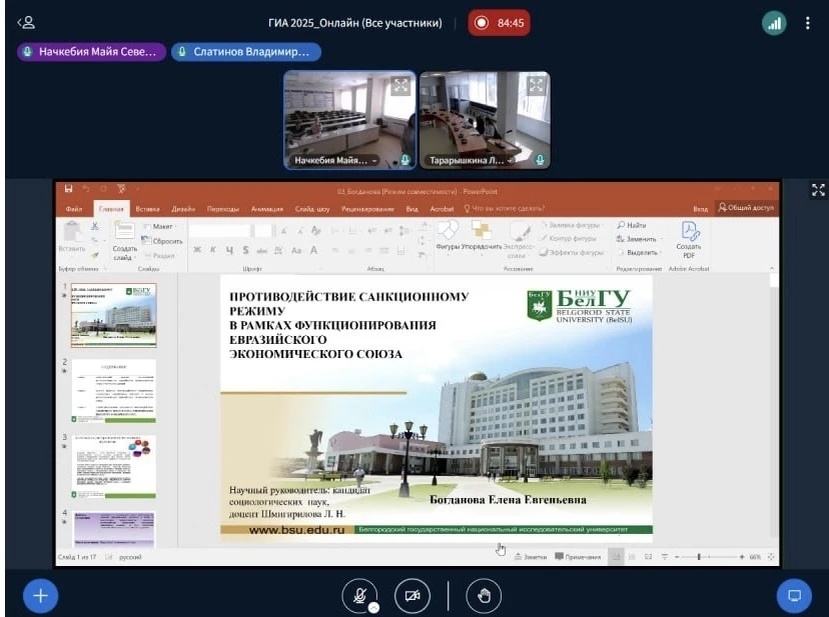This screenshot has width=829, height=617.
Task: Select slide 1 thumbnail
Action: pyautogui.click(x=114, y=315)
